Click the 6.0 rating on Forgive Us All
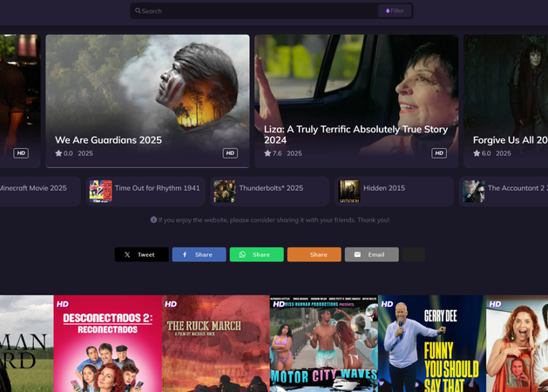Viewport: 548px width, 392px height. 486,153
